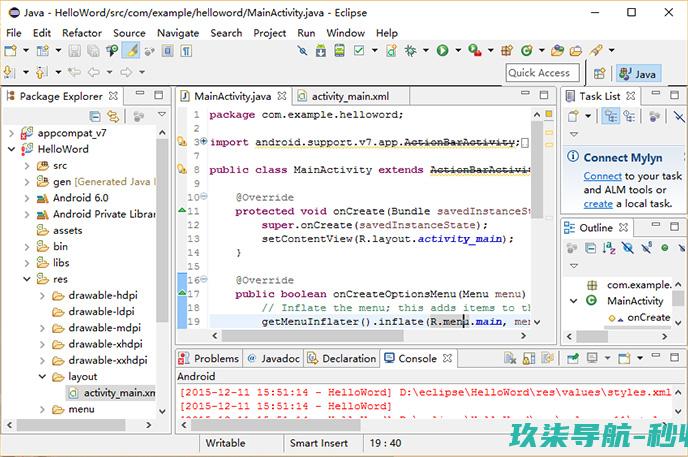688x457 pixels.
Task: Open the Package Explorer View Menu triangle
Action: (162, 115)
